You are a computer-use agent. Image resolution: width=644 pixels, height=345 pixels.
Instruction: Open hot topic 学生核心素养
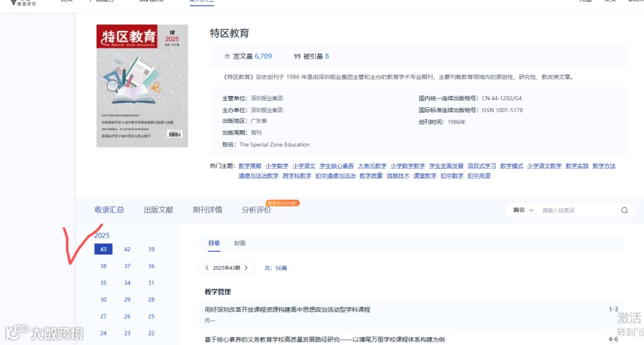click(x=337, y=166)
